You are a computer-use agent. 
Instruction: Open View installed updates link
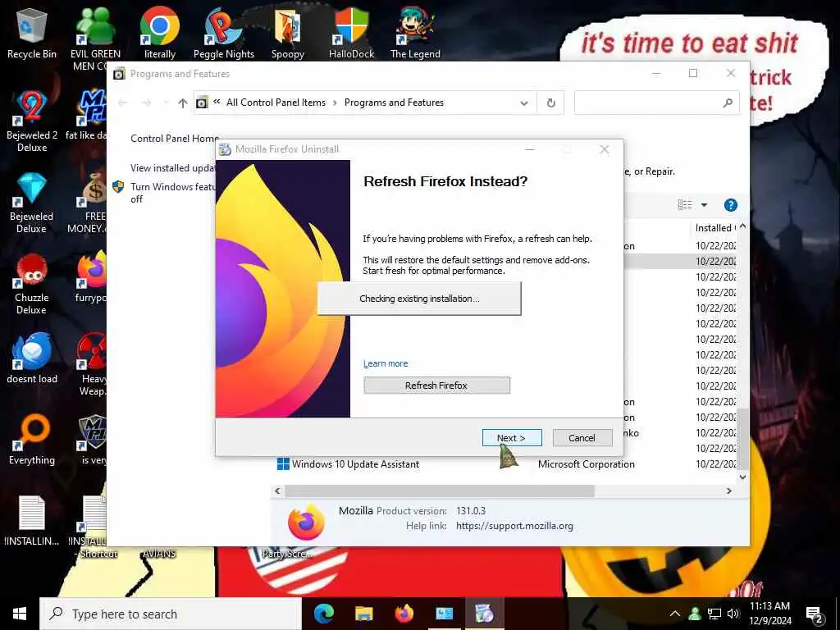click(173, 167)
